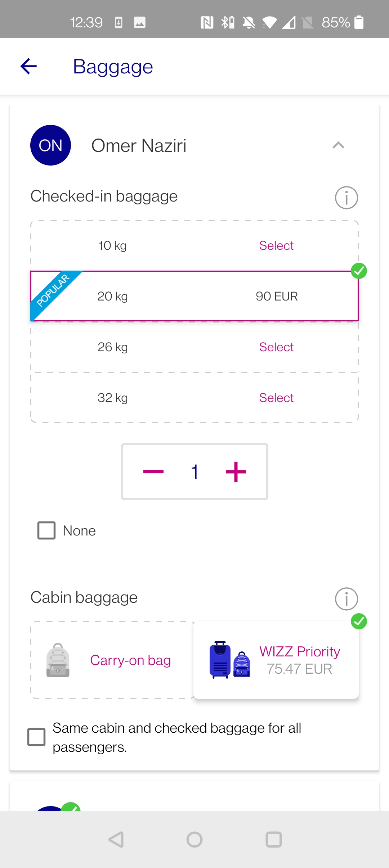
Task: Select the 10 kg baggage option
Action: pos(194,245)
